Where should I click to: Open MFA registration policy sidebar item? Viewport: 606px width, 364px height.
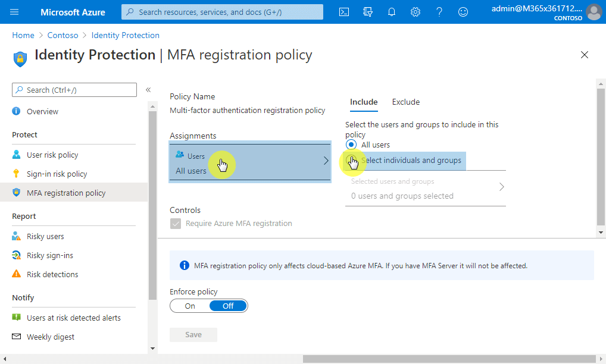click(74, 193)
